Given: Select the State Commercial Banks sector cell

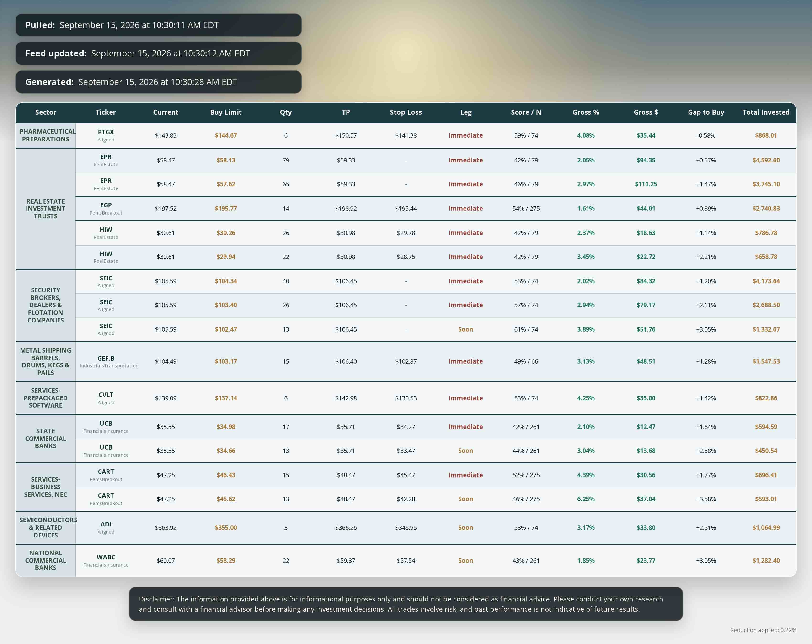Looking at the screenshot, I should 46,439.
